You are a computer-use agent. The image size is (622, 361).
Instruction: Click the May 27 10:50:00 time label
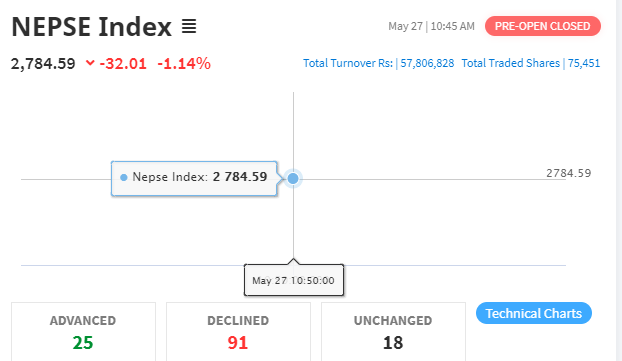(x=294, y=280)
